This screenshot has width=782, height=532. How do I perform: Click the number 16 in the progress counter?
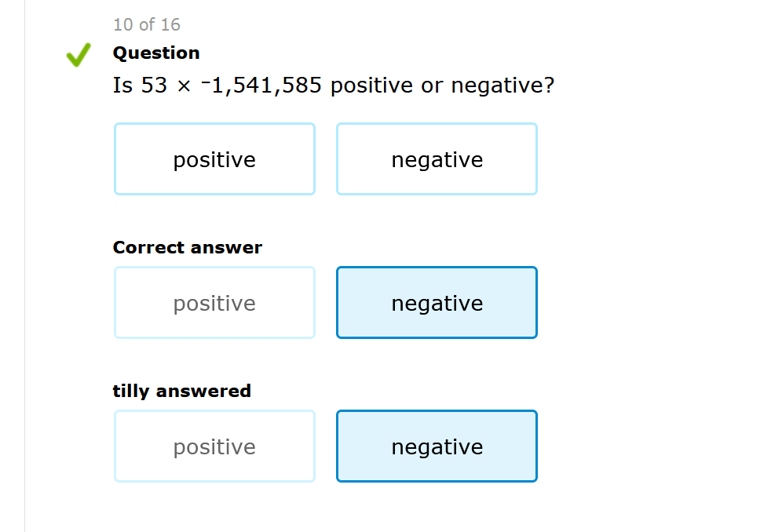coord(170,25)
